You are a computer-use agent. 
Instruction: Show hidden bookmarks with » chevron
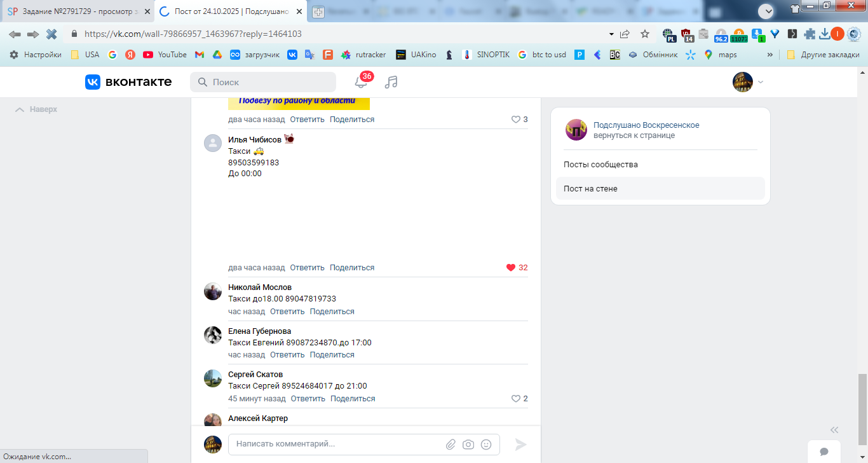point(770,55)
